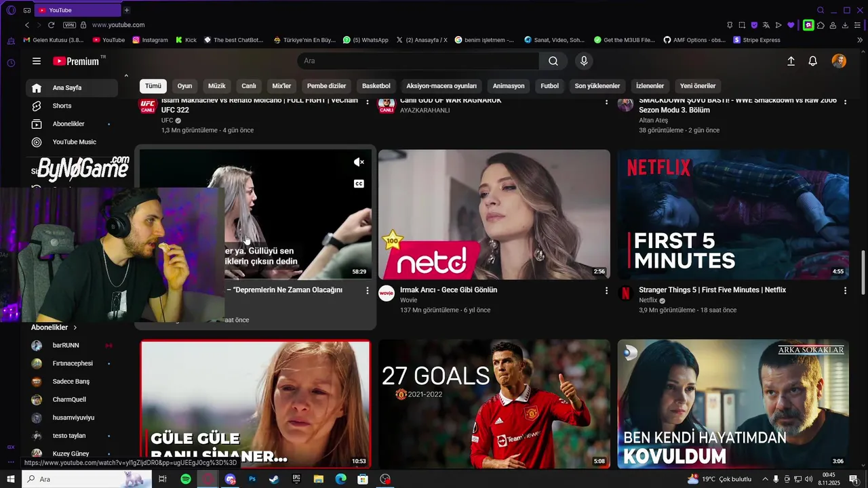Open the Ben Kendi Hayatımdan Kovuldum thumbnail
This screenshot has height=488, width=868.
coord(733,404)
